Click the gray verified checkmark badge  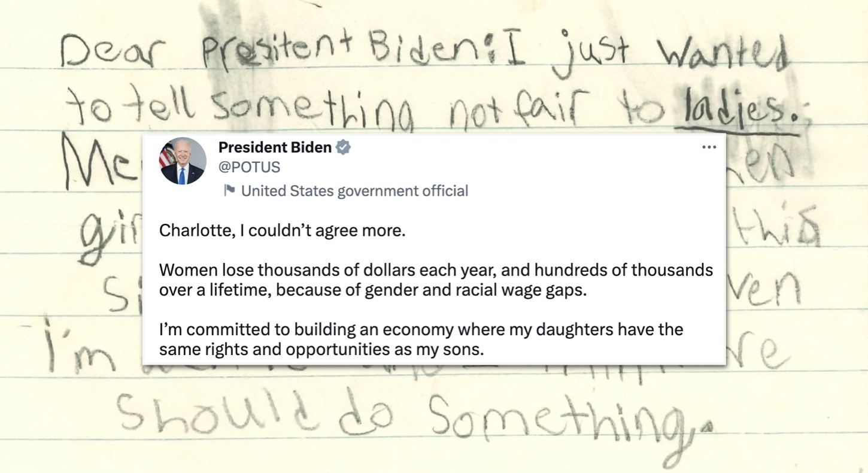(x=343, y=147)
